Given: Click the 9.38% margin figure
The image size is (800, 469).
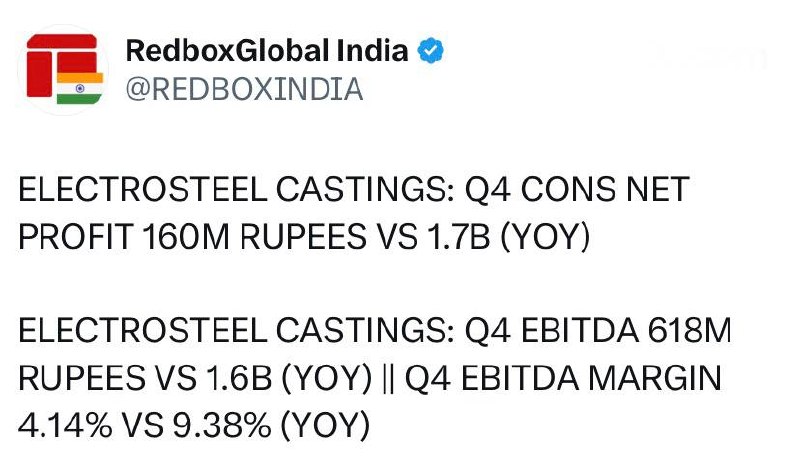Looking at the screenshot, I should (x=222, y=425).
